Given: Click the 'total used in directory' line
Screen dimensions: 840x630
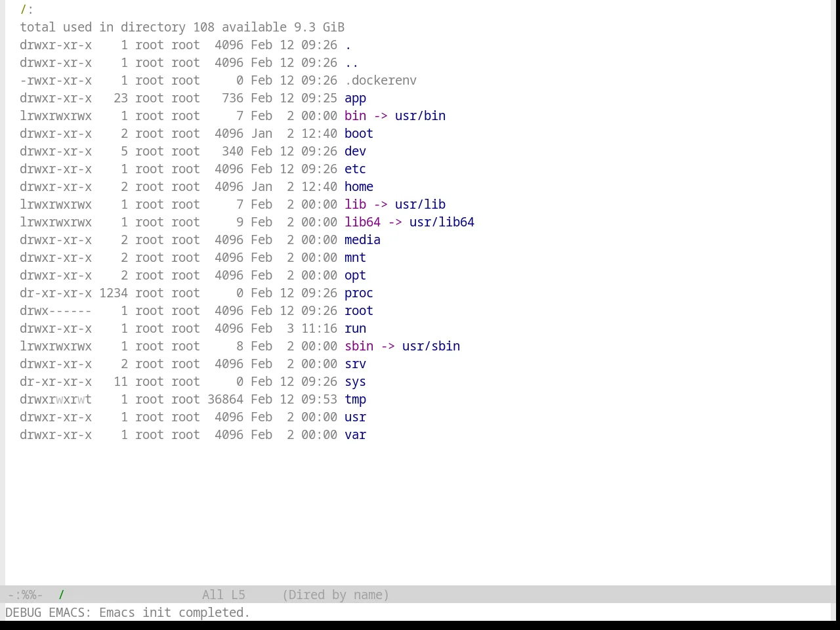Looking at the screenshot, I should click(x=182, y=28).
